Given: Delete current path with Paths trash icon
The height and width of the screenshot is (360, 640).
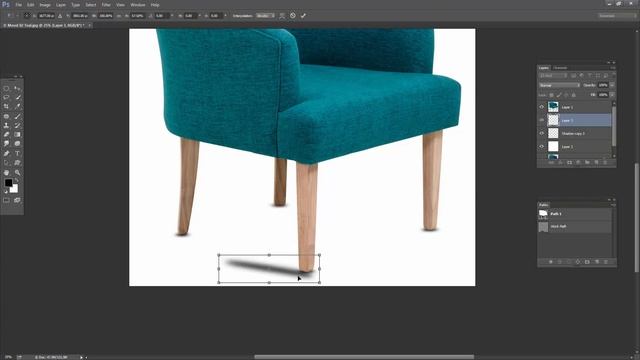Looking at the screenshot, I should pos(606,262).
